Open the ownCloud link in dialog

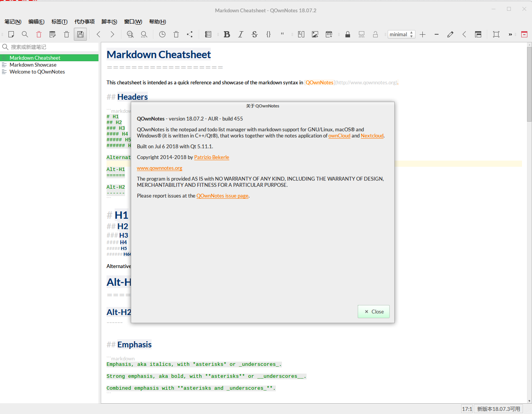tap(339, 136)
